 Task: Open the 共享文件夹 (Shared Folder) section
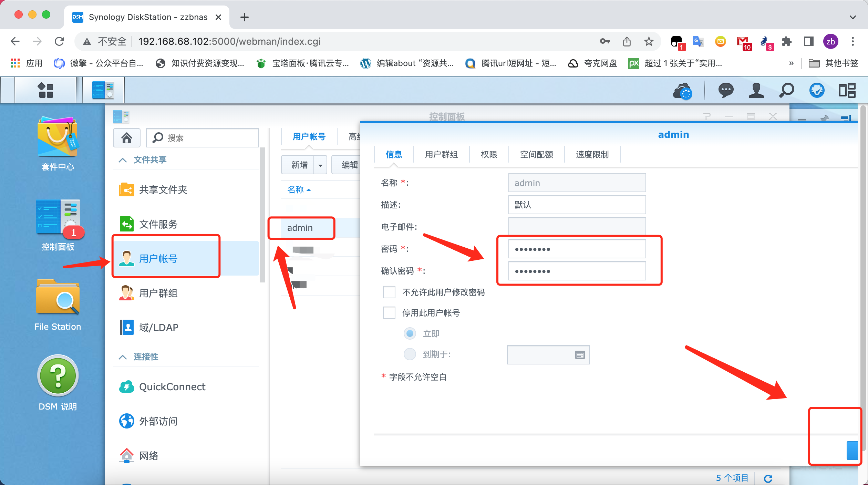(167, 189)
